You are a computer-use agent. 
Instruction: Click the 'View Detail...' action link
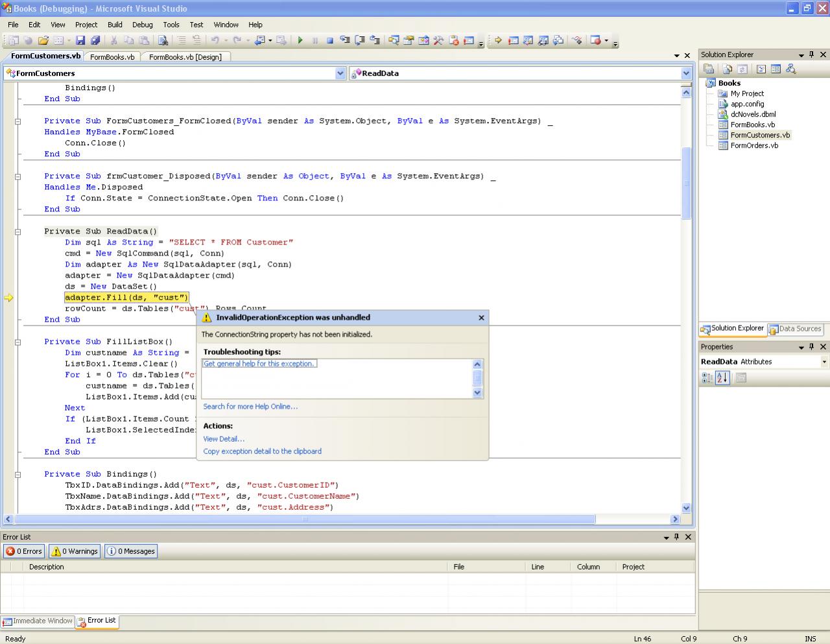point(224,439)
